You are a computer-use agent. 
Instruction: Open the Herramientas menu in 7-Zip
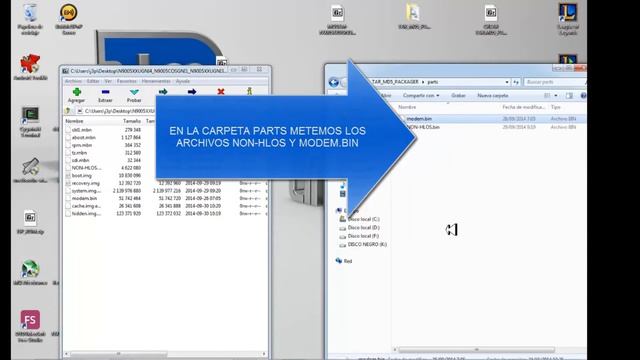156,81
